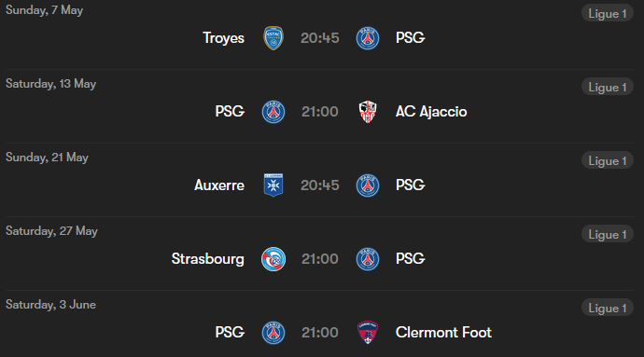Click the PSG crest in the Strasbourg fixture
The width and height of the screenshot is (644, 357).
[x=368, y=259]
